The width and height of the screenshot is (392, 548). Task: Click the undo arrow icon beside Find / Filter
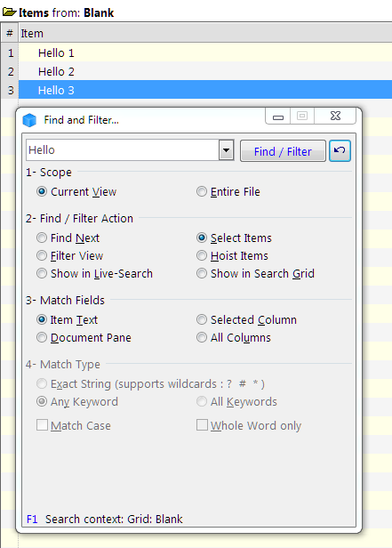(340, 150)
